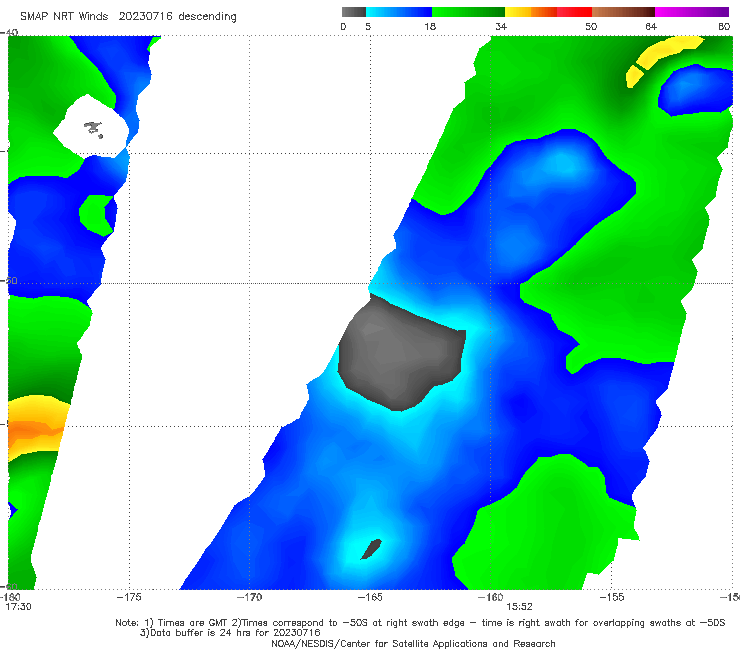Click the swath time label '15:52'
This screenshot has width=740, height=650.
pos(519,607)
